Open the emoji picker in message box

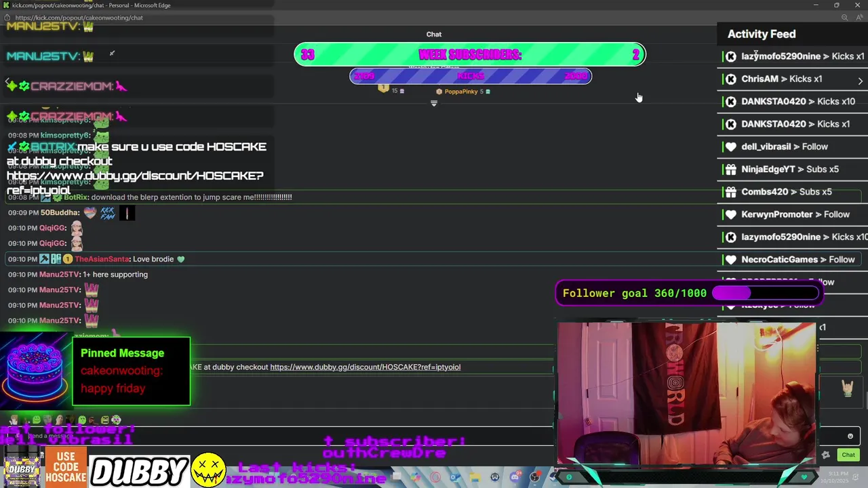850,436
